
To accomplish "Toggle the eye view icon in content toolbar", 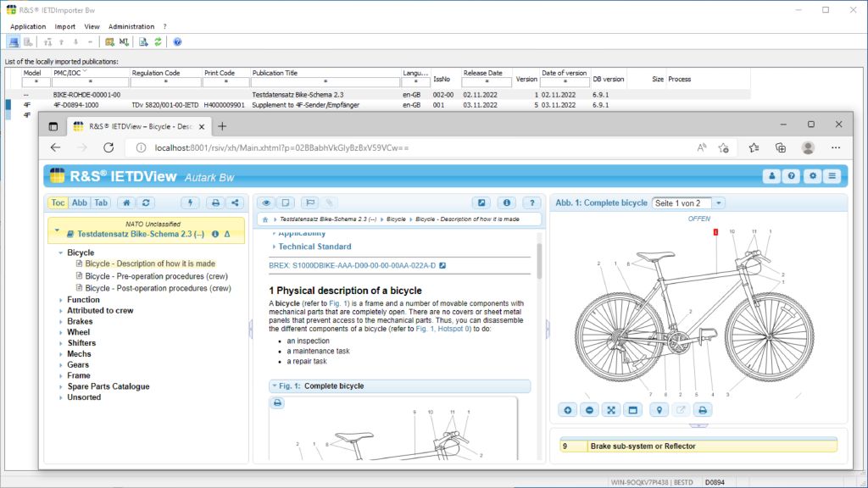I will point(266,203).
